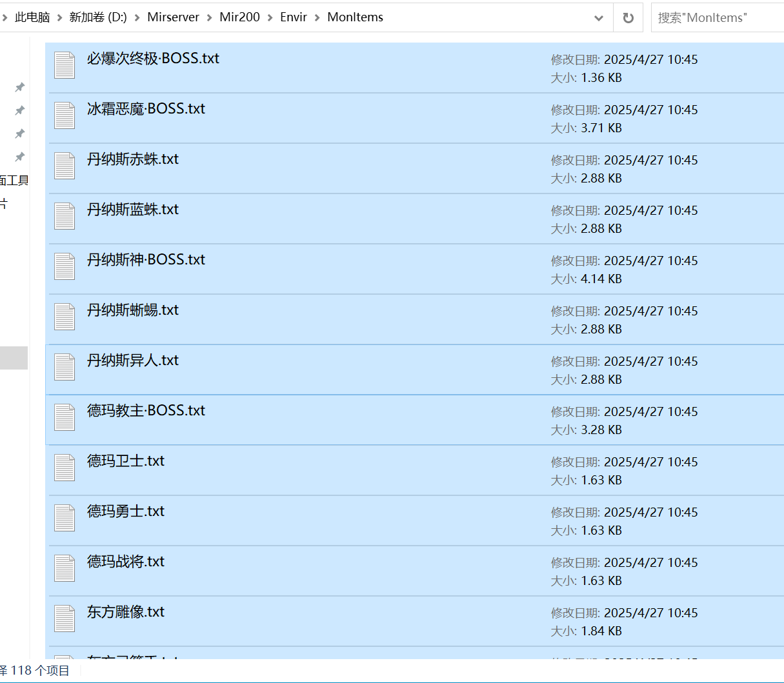Image resolution: width=784 pixels, height=683 pixels.
Task: Click the file icon of 丹纳斯异人.txt
Action: (65, 367)
